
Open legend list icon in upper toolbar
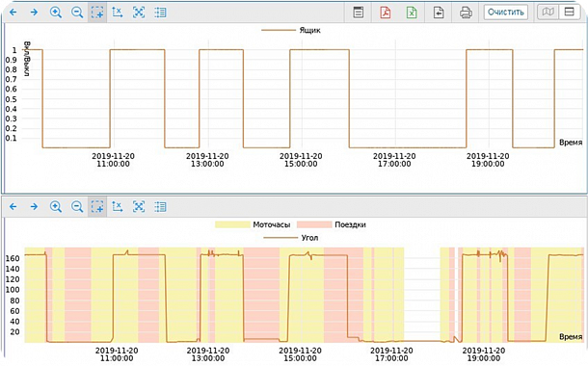coord(160,13)
